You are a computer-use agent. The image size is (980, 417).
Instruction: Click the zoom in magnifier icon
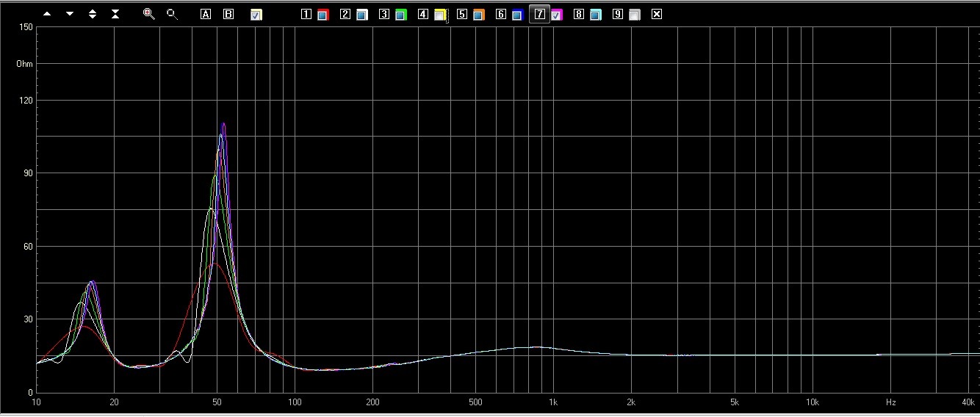[149, 14]
